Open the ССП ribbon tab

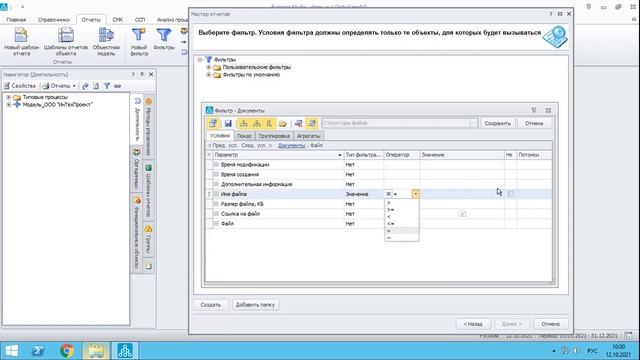[140, 20]
